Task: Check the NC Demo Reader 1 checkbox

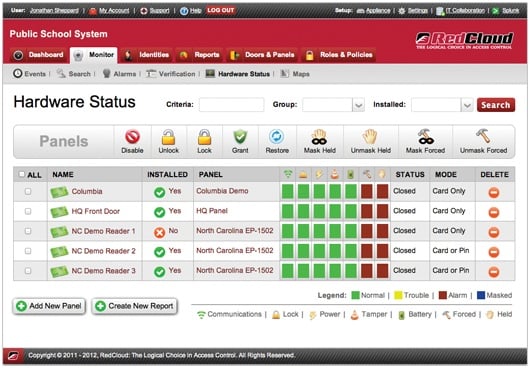Action: click(28, 231)
